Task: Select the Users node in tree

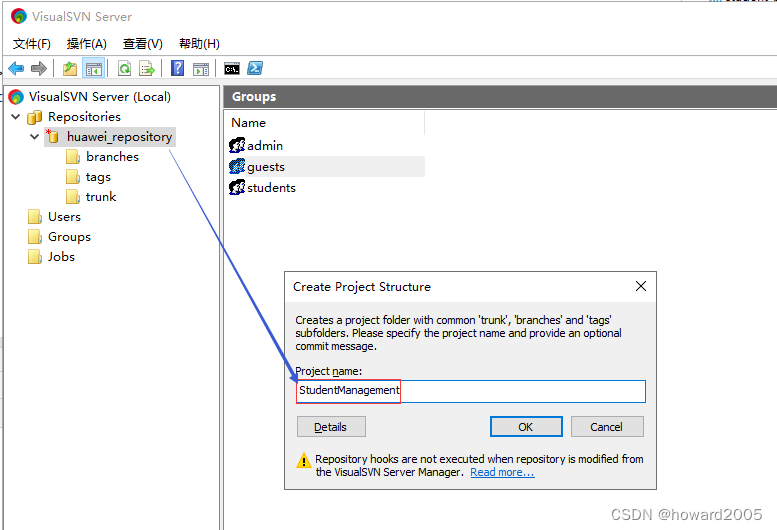Action: pos(64,217)
